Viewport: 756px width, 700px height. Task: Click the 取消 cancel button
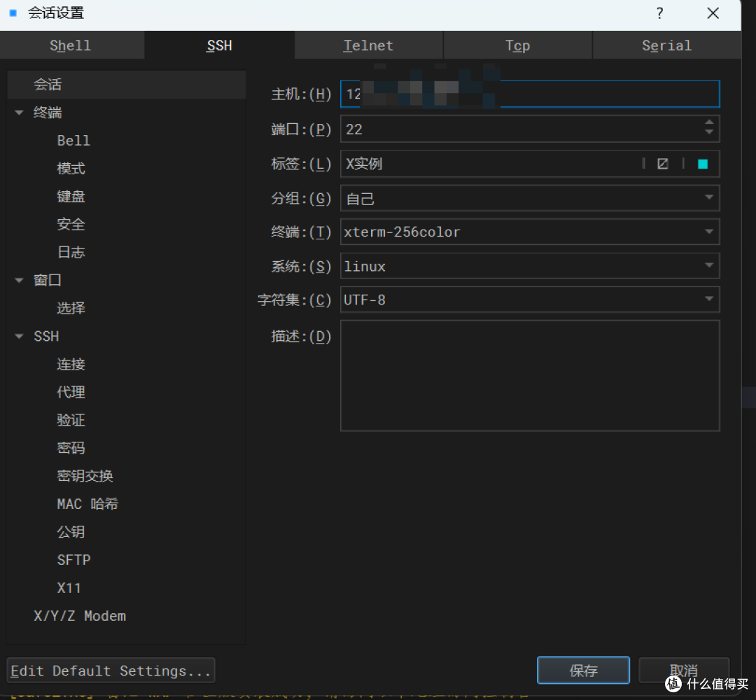click(x=684, y=670)
